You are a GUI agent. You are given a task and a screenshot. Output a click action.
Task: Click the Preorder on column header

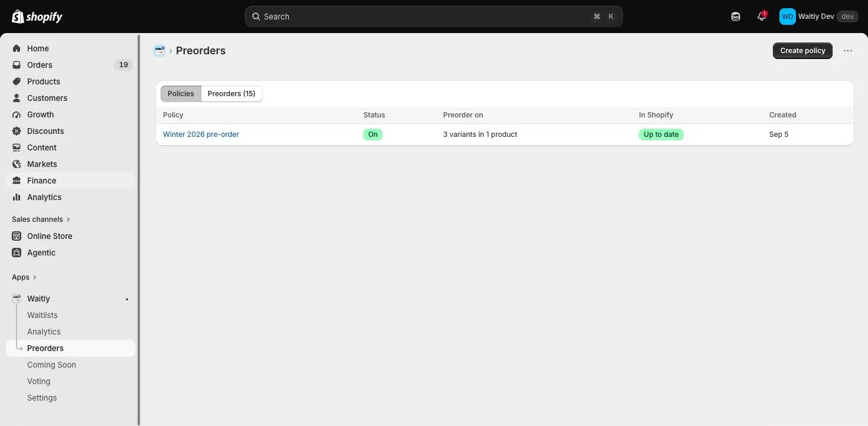click(463, 115)
